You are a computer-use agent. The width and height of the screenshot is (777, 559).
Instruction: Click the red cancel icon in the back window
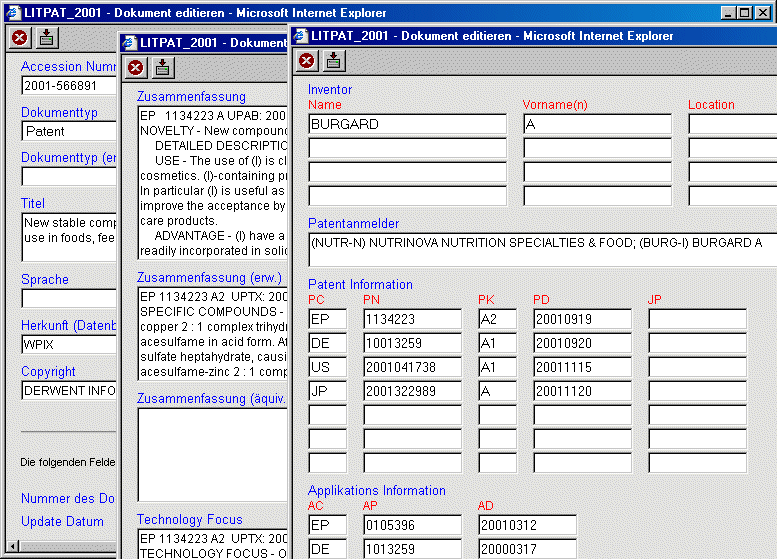pyautogui.click(x=19, y=38)
